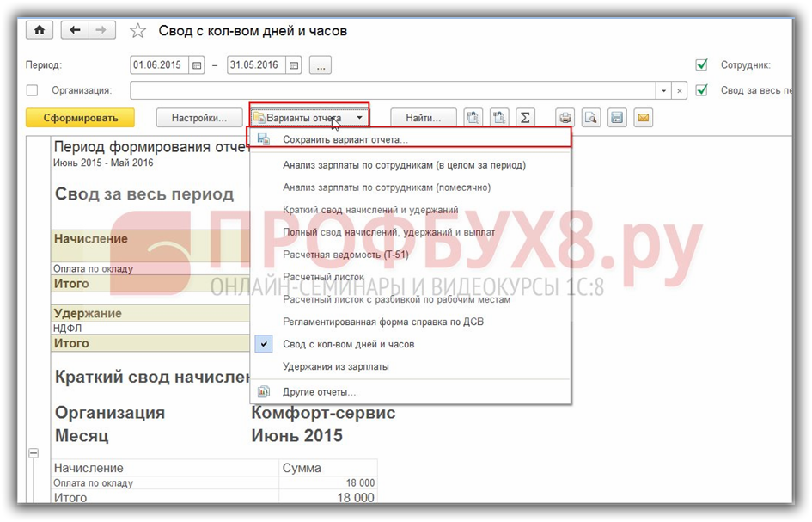The width and height of the screenshot is (812, 522).
Task: Send report by email envelope icon
Action: (x=642, y=118)
